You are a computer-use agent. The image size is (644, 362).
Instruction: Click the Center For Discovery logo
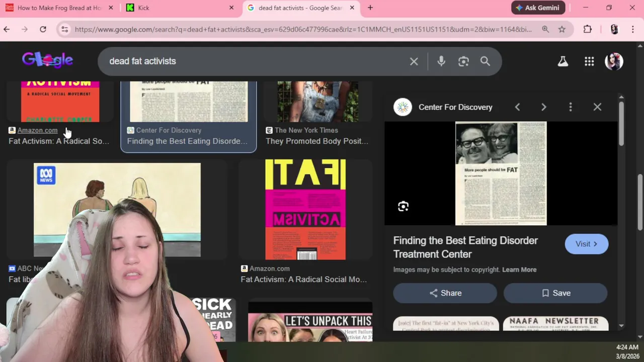(403, 107)
